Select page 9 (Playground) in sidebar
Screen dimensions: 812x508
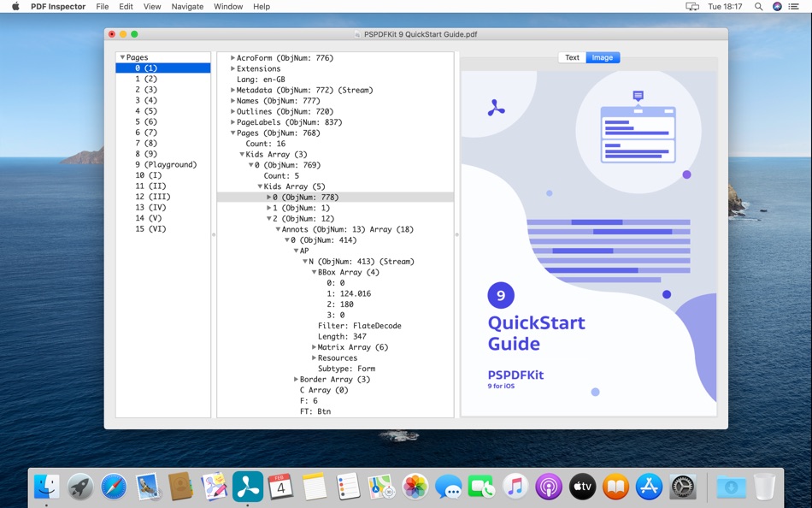pyautogui.click(x=163, y=164)
